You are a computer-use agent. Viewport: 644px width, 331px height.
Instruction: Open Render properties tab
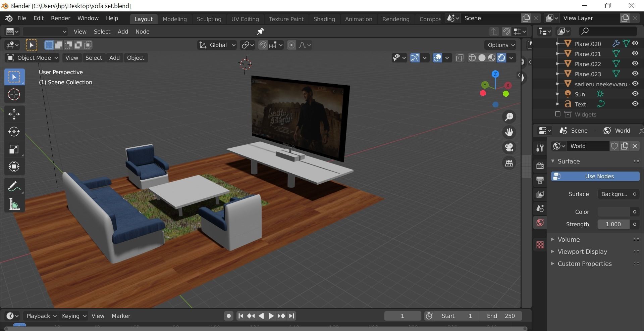click(x=540, y=166)
